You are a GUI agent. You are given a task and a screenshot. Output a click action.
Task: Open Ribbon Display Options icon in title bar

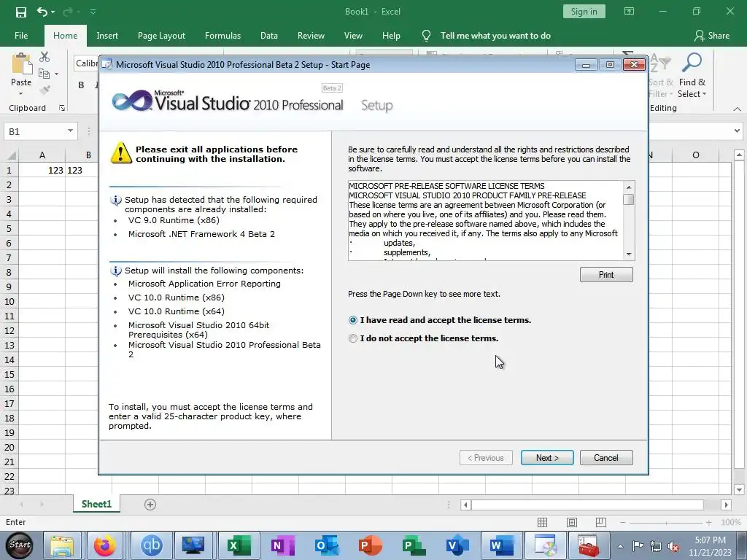(629, 12)
